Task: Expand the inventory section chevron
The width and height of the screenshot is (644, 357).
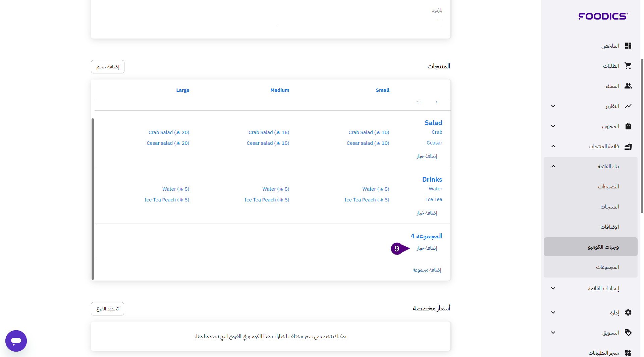Action: [x=553, y=126]
